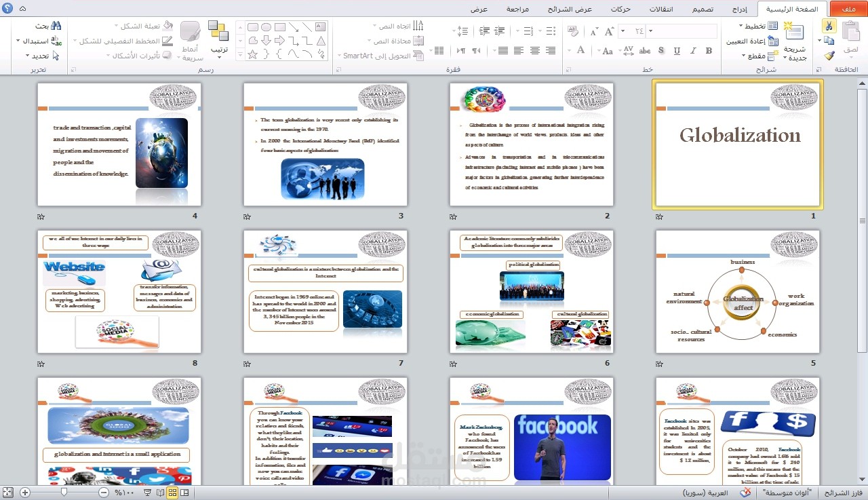Open the Arrange shapes icon
This screenshot has width=868, height=500.
click(218, 31)
